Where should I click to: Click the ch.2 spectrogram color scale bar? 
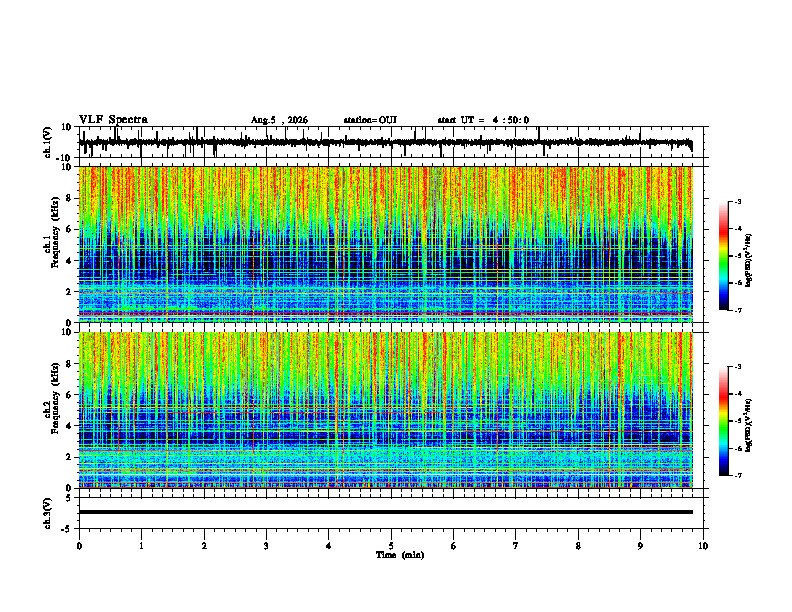723,421
